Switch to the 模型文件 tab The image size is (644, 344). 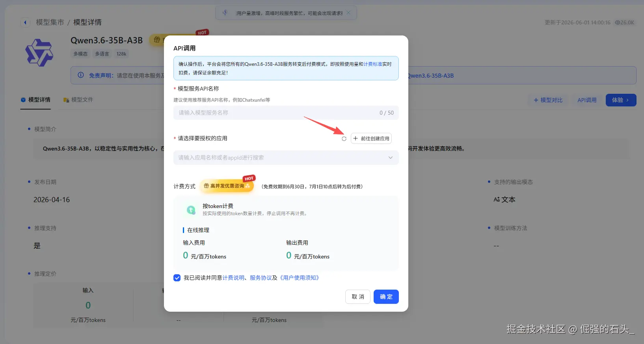(78, 100)
